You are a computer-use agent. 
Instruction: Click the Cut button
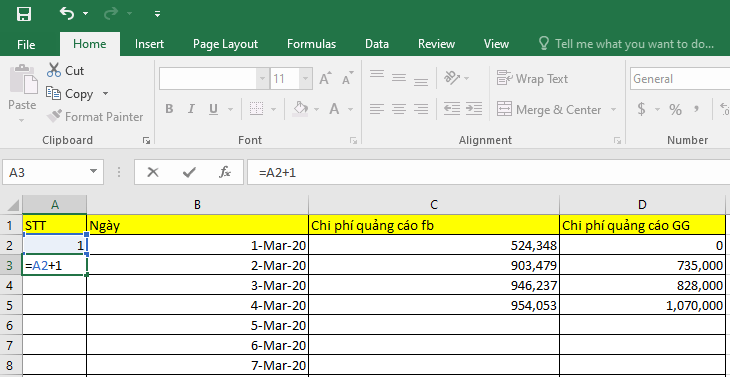click(65, 71)
